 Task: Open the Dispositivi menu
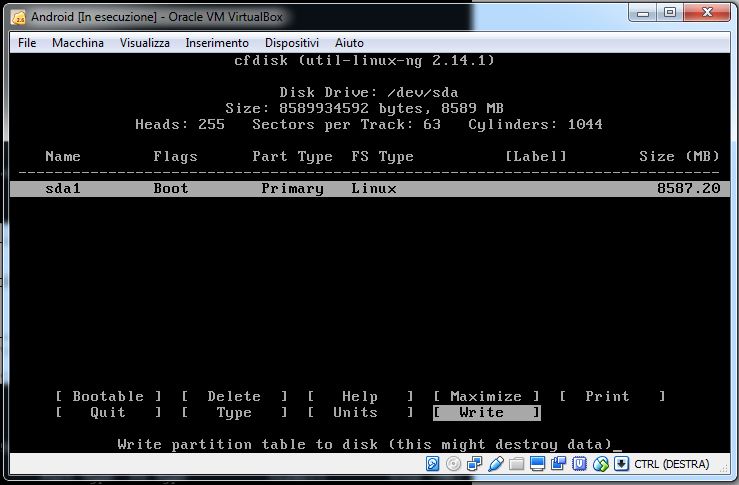[292, 43]
